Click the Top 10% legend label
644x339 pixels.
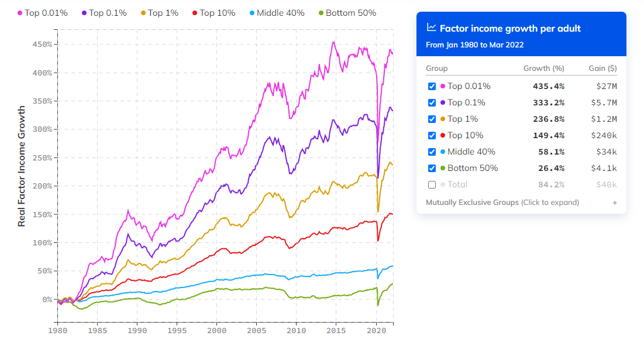click(217, 13)
